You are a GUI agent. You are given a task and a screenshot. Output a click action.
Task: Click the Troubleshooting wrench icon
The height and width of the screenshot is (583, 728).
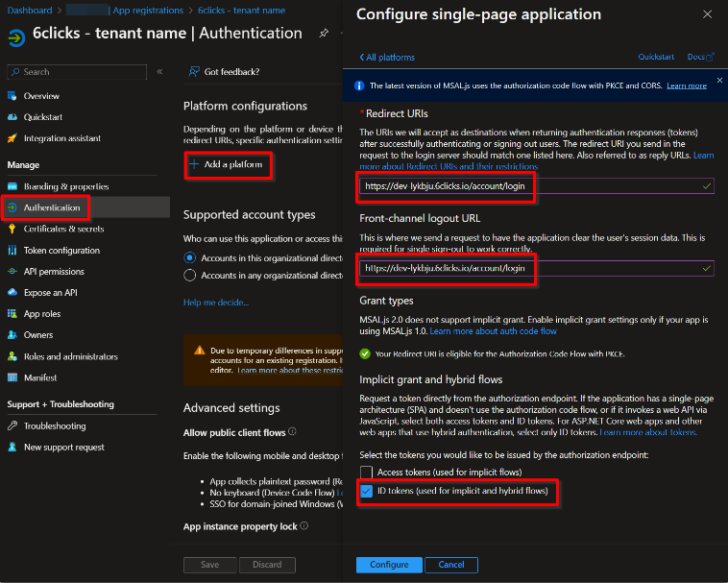[12, 425]
